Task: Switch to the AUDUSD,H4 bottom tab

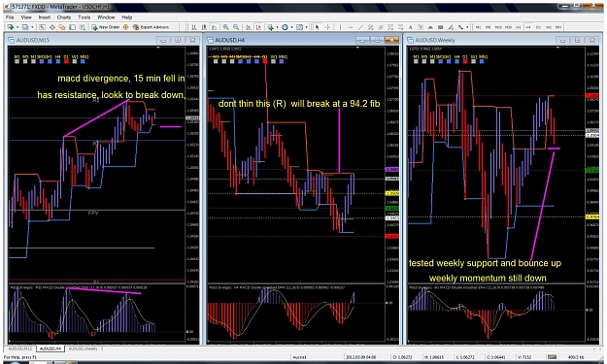Action: click(51, 348)
